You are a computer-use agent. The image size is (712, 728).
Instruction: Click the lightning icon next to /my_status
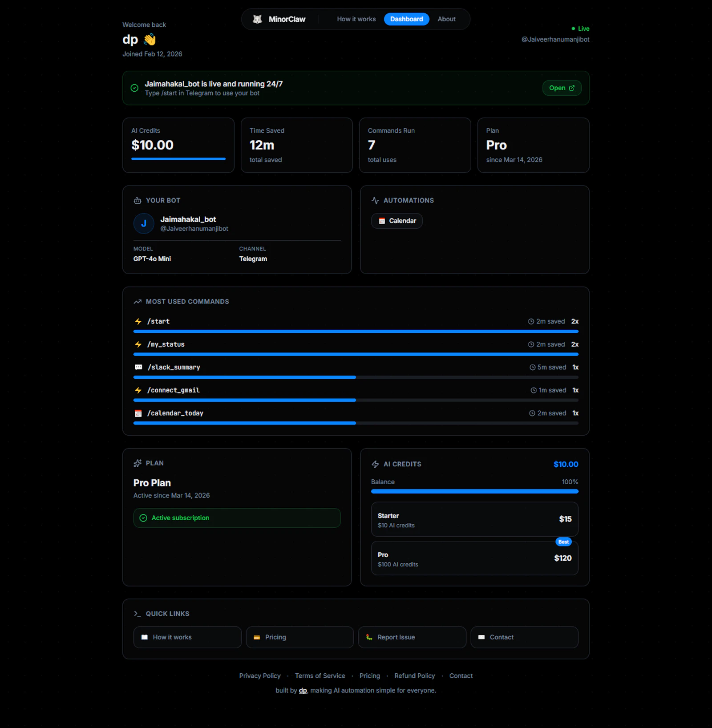pos(138,344)
